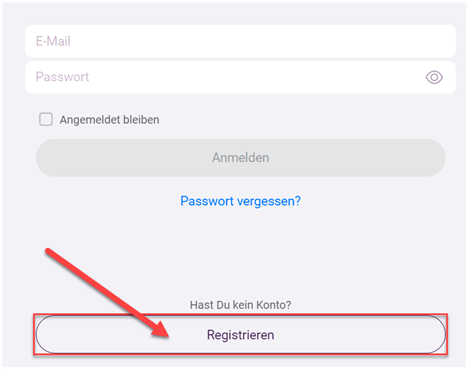Enable staying logged in checkbox
Image resolution: width=468 pixels, height=369 pixels.
click(x=46, y=119)
